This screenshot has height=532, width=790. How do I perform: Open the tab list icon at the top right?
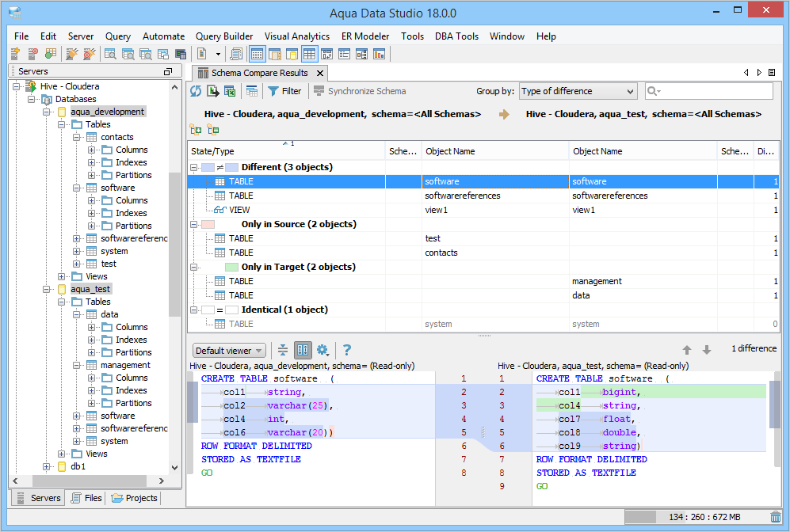click(771, 73)
